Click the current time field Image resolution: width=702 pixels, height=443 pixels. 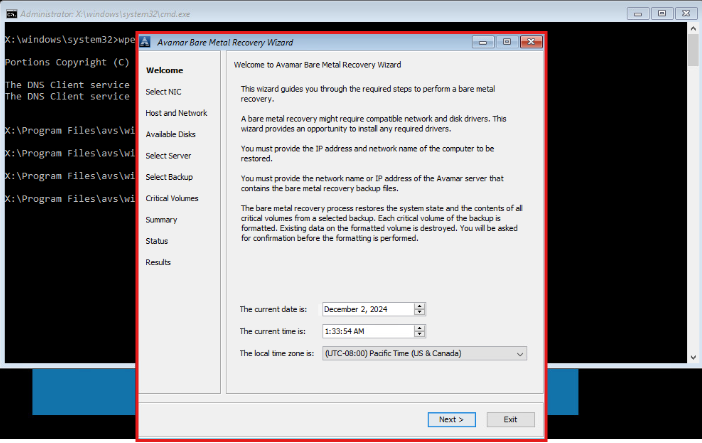click(368, 331)
